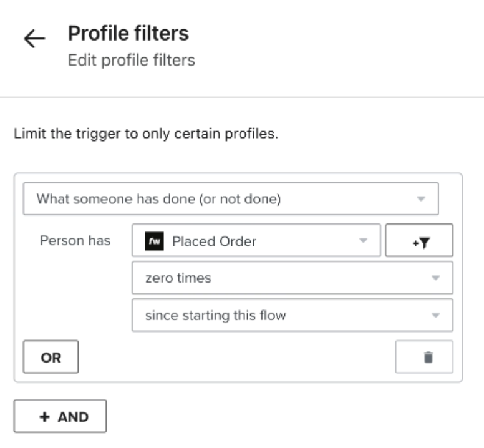
Task: Click the "Edit profile filters" subtitle
Action: (x=131, y=61)
